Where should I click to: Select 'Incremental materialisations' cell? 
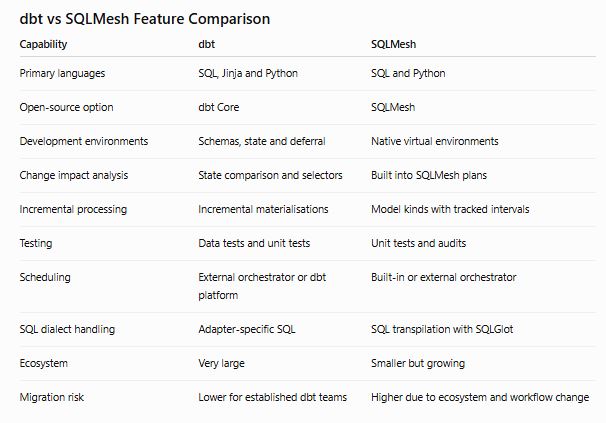pos(263,209)
